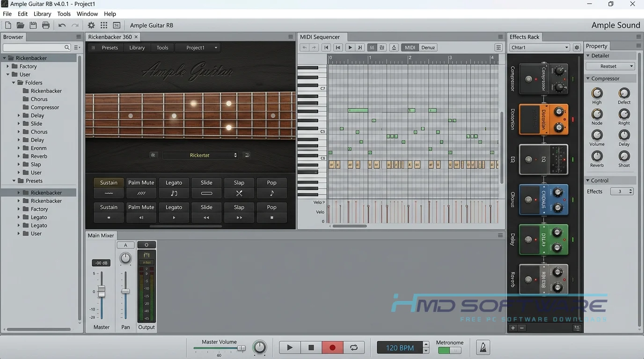Toggle loop playback in transport bar
Image resolution: width=644 pixels, height=359 pixels.
[354, 347]
